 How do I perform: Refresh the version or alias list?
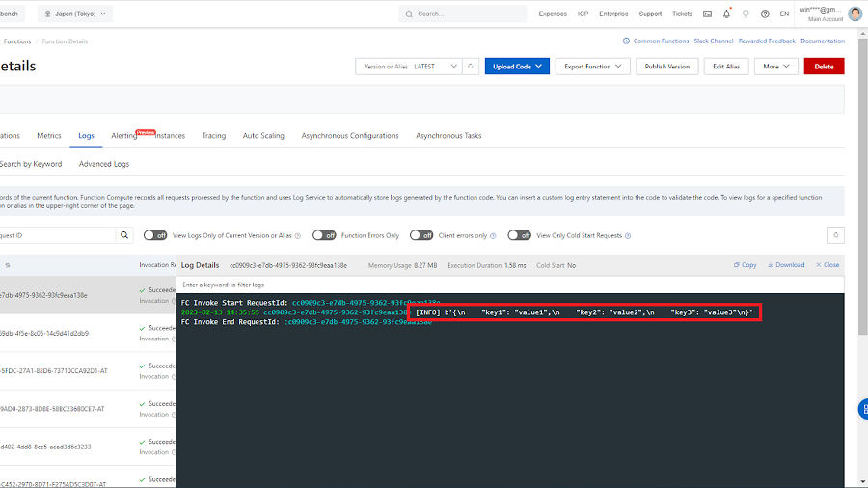[x=470, y=67]
